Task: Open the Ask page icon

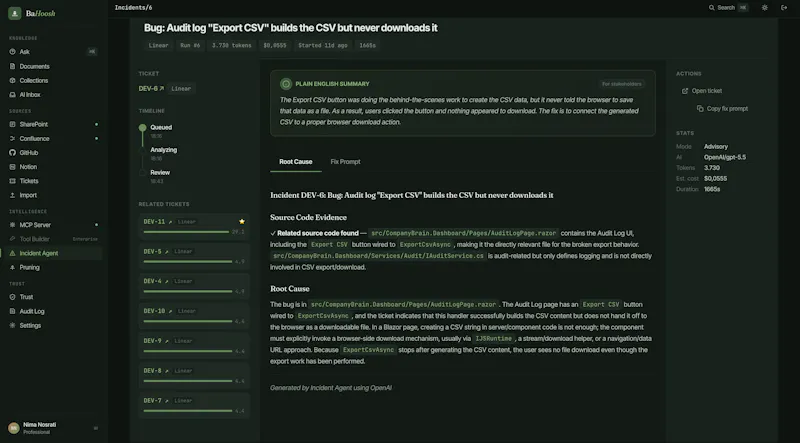Action: 13,52
